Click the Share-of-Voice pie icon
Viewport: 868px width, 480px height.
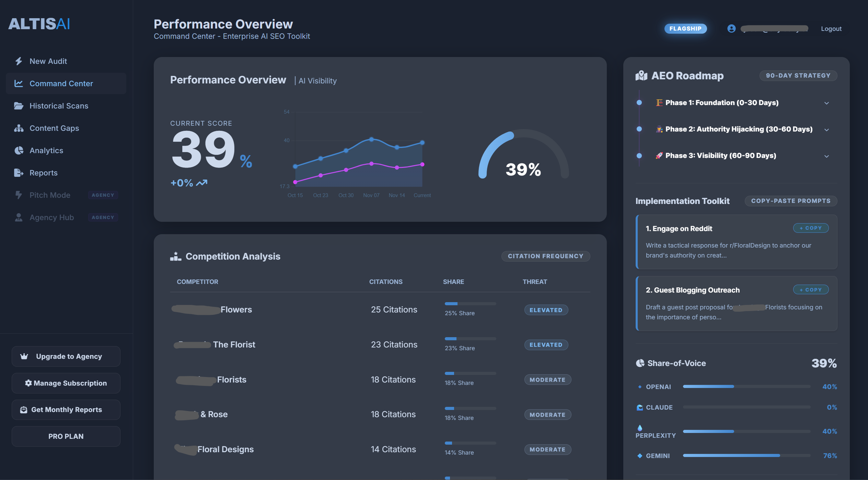click(640, 363)
